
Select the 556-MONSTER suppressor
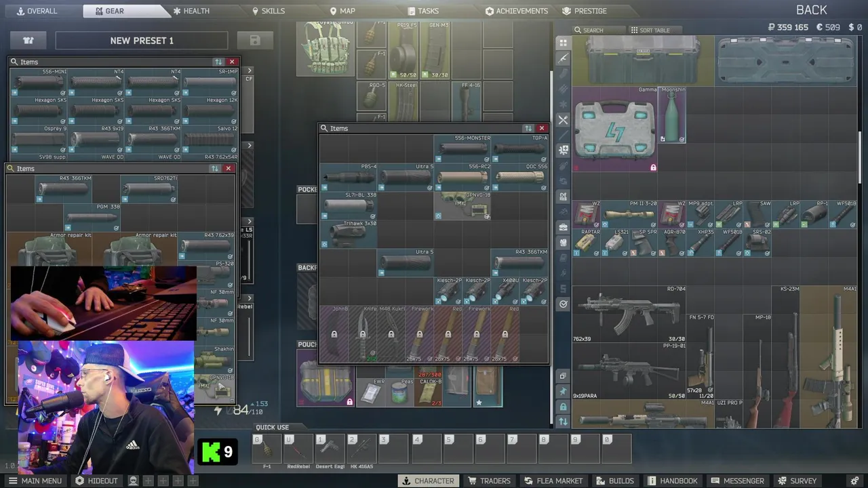462,148
